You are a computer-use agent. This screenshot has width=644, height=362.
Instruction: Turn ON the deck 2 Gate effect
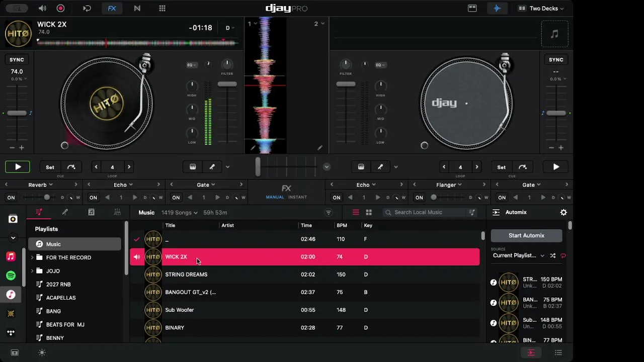pyautogui.click(x=502, y=198)
